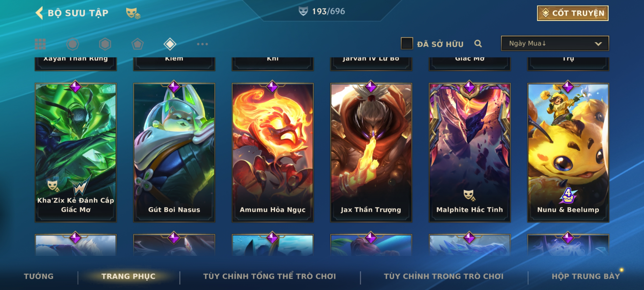Select the second hexagon rarity filter
The width and height of the screenshot is (644, 290).
[105, 44]
